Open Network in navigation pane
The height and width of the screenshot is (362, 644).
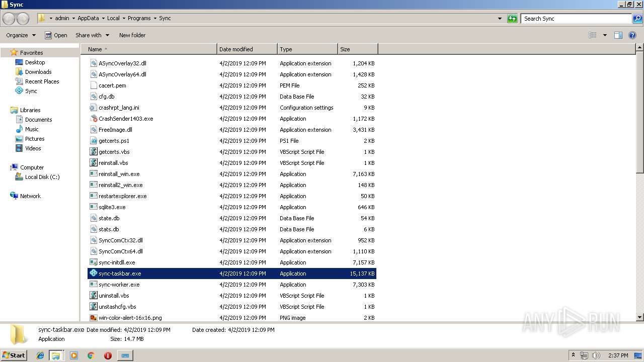coord(30,196)
